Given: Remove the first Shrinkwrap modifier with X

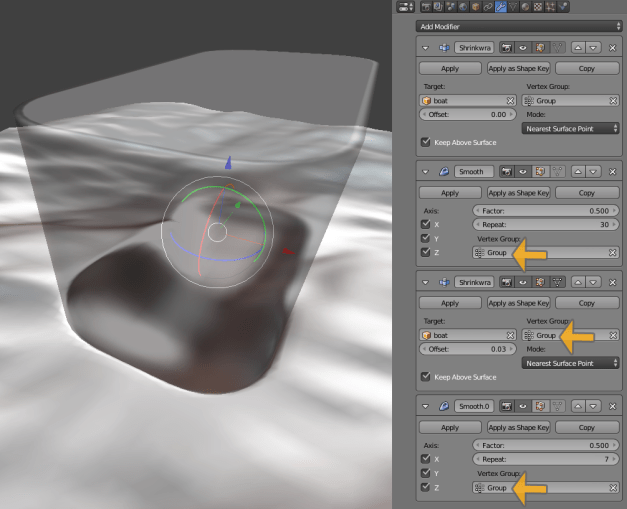Looking at the screenshot, I should click(613, 47).
